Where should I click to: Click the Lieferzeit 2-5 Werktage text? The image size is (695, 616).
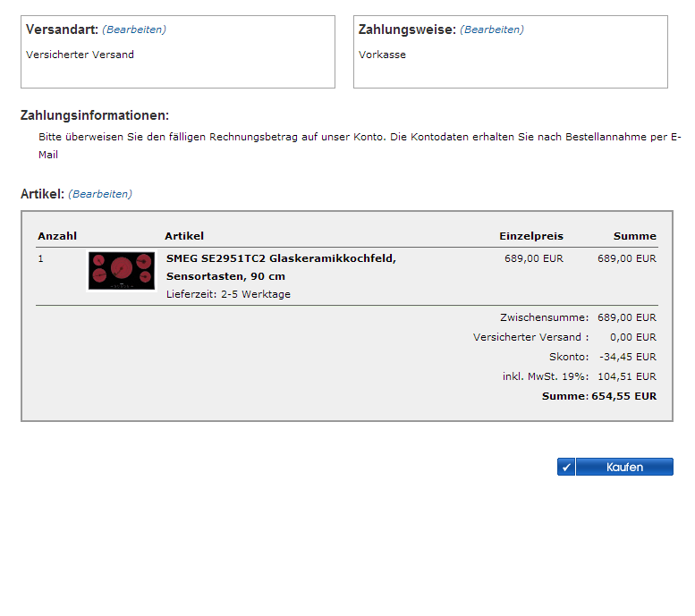pos(228,294)
